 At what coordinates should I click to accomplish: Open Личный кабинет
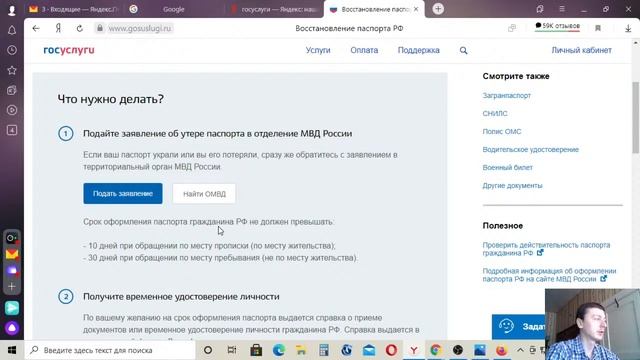point(582,50)
